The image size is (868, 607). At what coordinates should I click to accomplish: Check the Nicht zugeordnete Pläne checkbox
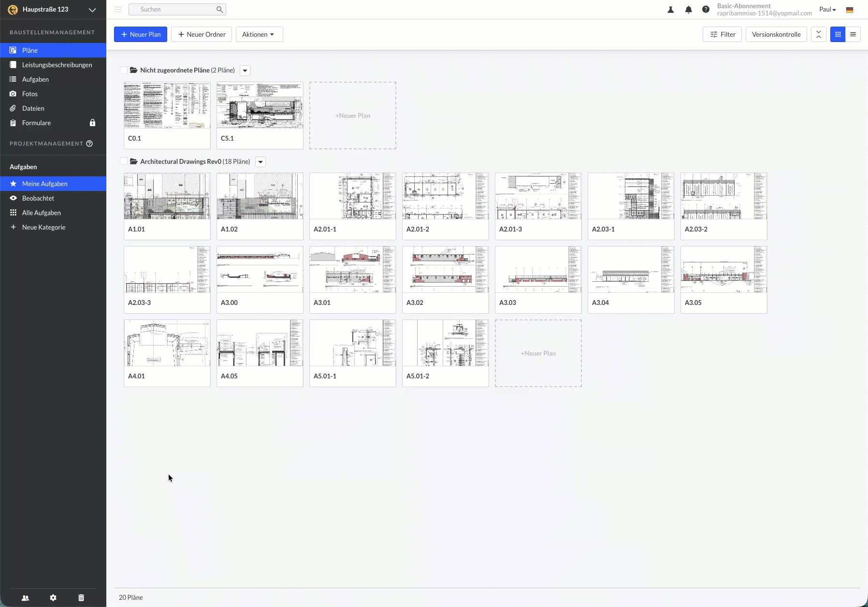tap(124, 71)
